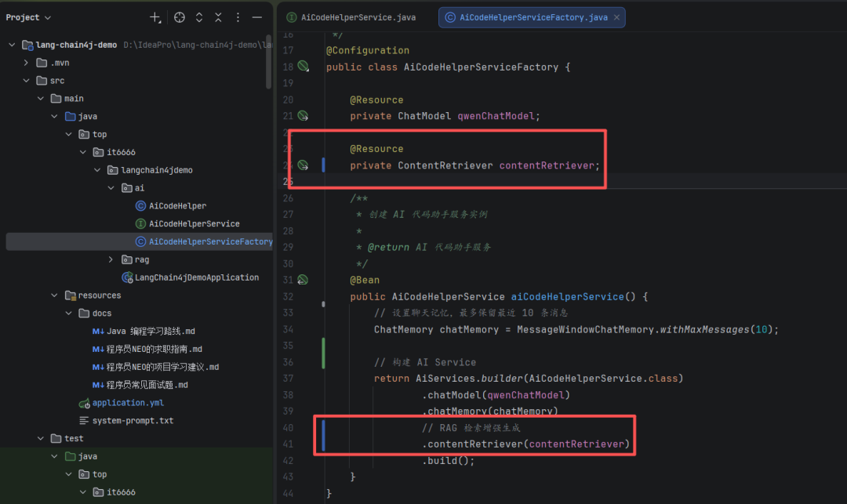Click Collapse All icon in Project panel
The image size is (847, 504).
click(217, 17)
